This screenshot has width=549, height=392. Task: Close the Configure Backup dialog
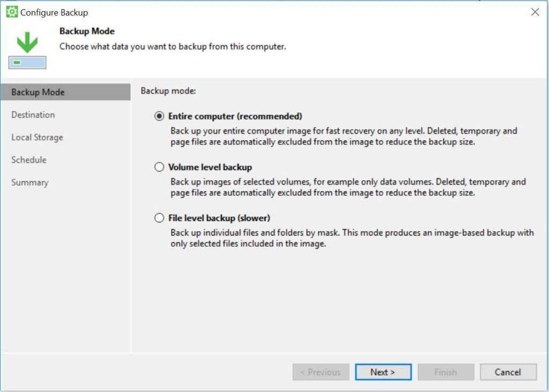pyautogui.click(x=535, y=12)
